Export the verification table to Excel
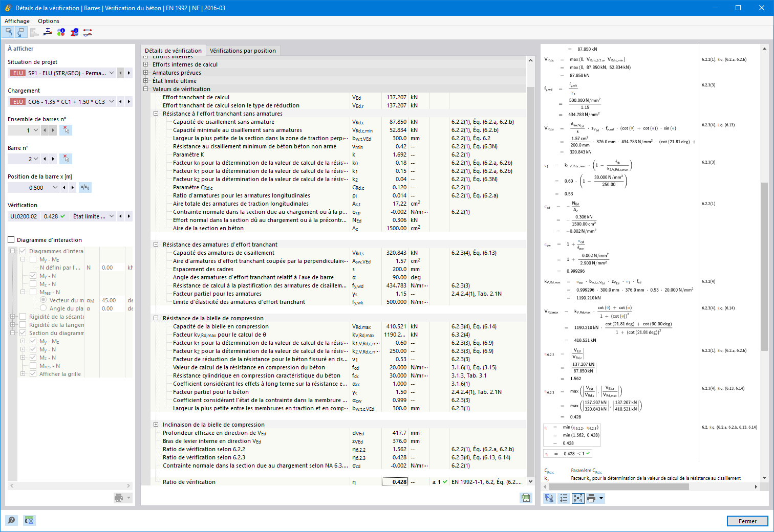The image size is (774, 532). click(x=526, y=498)
